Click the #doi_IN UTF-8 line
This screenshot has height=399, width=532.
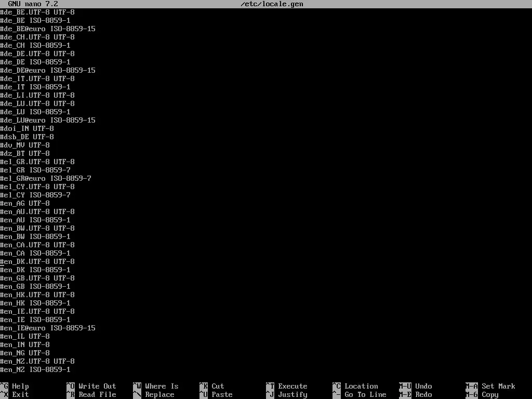tap(27, 129)
